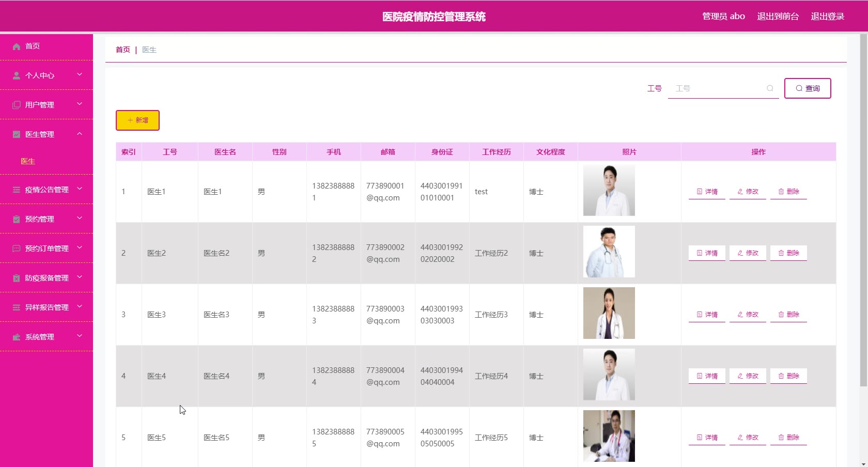Click 删除 for the 医生3 row
This screenshot has height=467, width=868.
point(788,315)
